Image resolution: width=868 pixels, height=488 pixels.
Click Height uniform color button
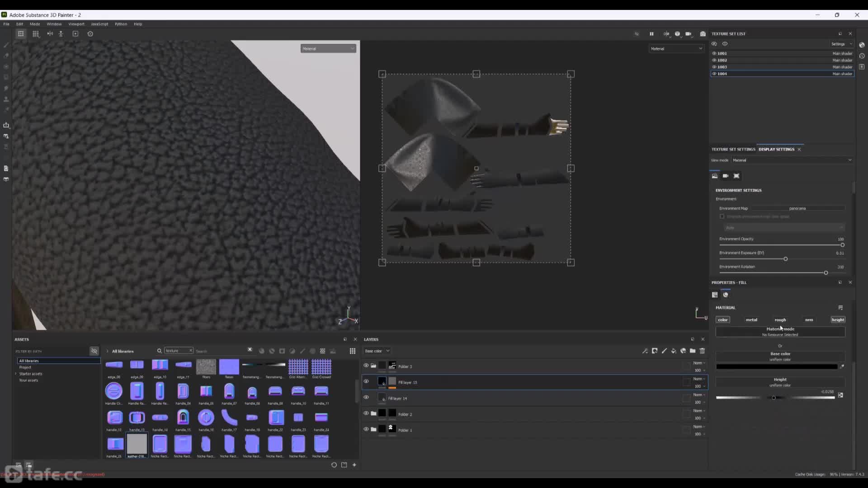point(780,382)
